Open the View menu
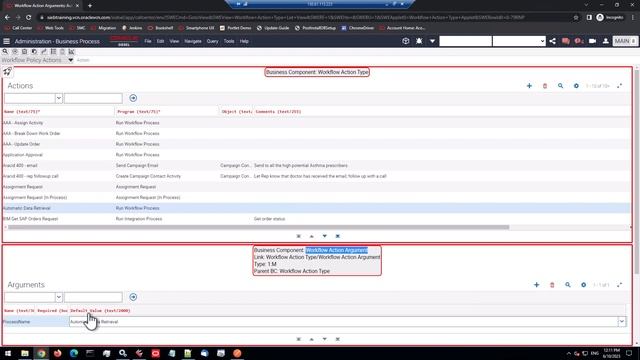 pyautogui.click(x=174, y=41)
